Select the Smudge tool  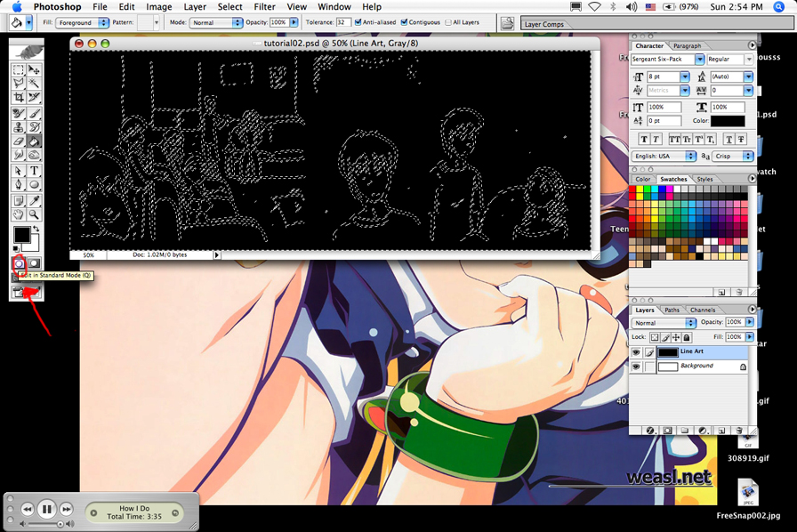pos(19,155)
